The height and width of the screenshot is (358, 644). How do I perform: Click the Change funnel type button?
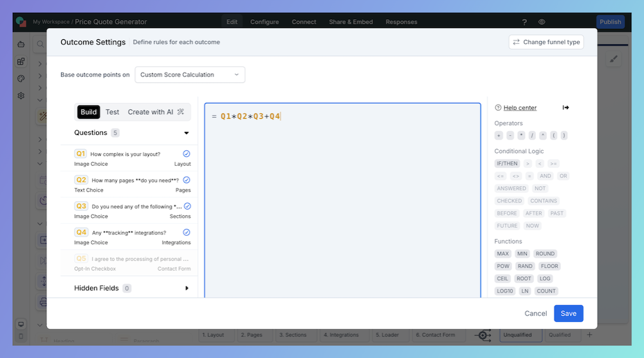point(546,42)
